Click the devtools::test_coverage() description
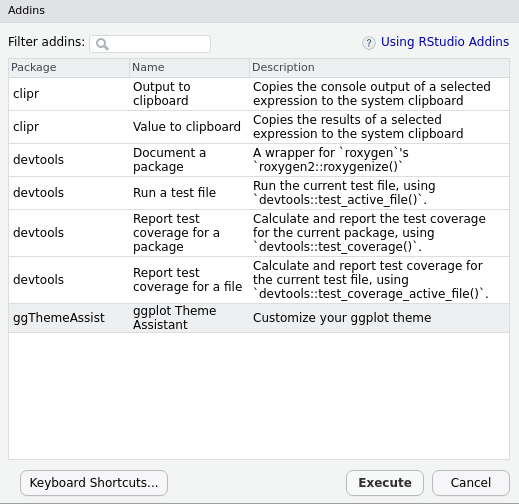The image size is (519, 504). pos(369,233)
